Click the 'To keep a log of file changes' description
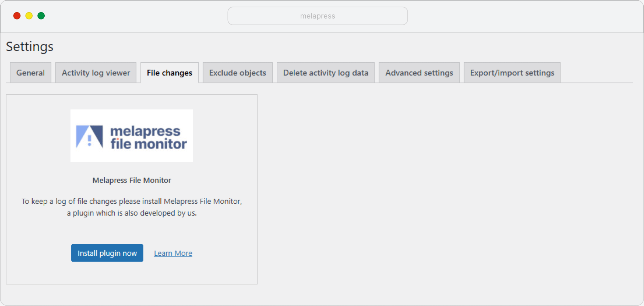Image resolution: width=644 pixels, height=306 pixels. [x=132, y=207]
